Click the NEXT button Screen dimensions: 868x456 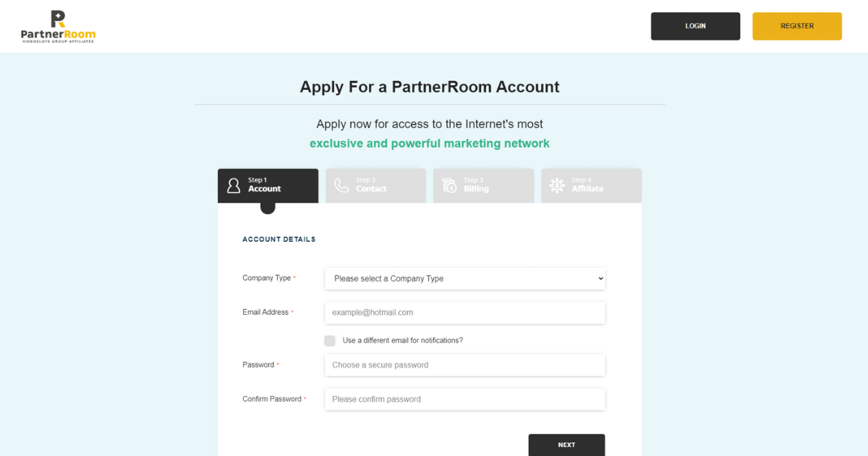(566, 445)
